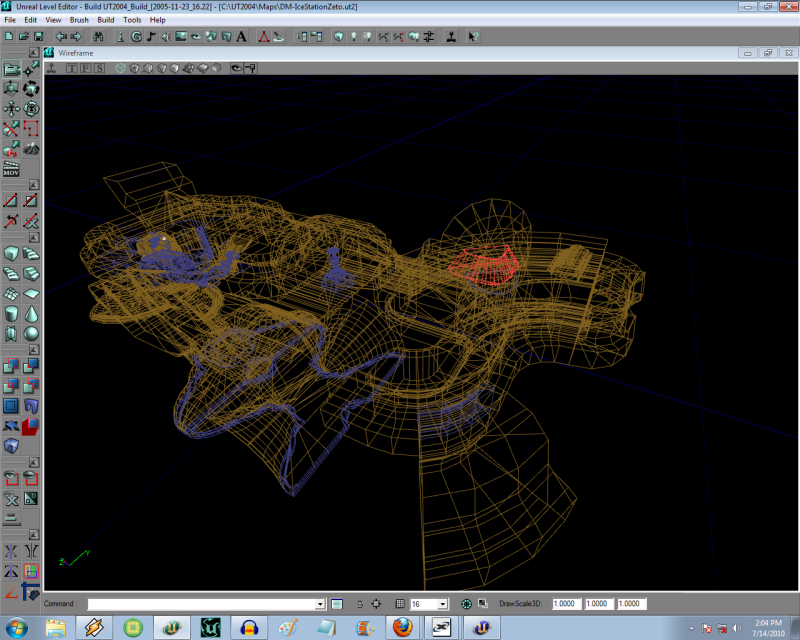Collapse the camera tools group arrow
800x640 pixels.
tap(34, 53)
